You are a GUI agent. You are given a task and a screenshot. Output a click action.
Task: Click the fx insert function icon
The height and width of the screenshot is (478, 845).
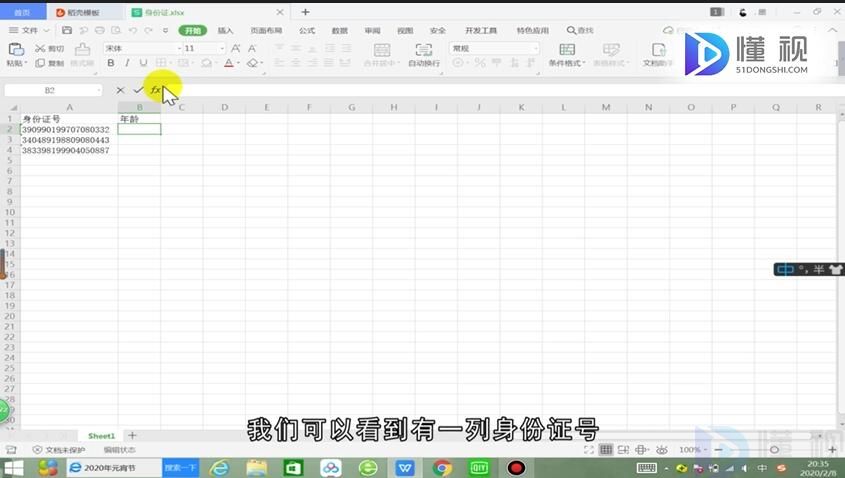pos(155,90)
